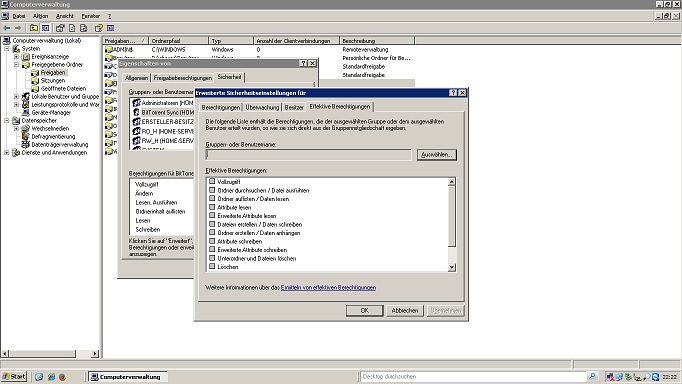Image resolution: width=682 pixels, height=384 pixels.
Task: Click the Administratoren group icon
Action: click(x=137, y=103)
